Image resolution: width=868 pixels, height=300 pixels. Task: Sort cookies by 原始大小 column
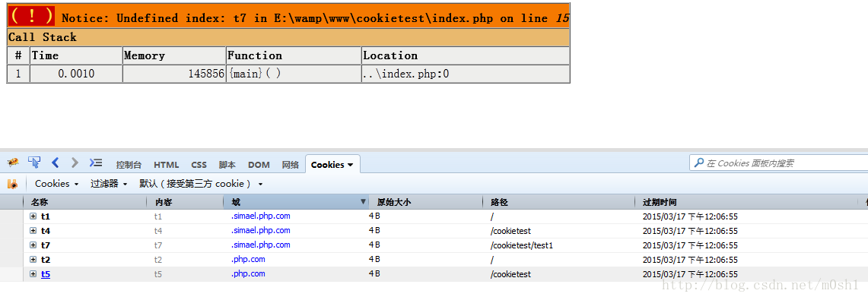tap(426, 202)
